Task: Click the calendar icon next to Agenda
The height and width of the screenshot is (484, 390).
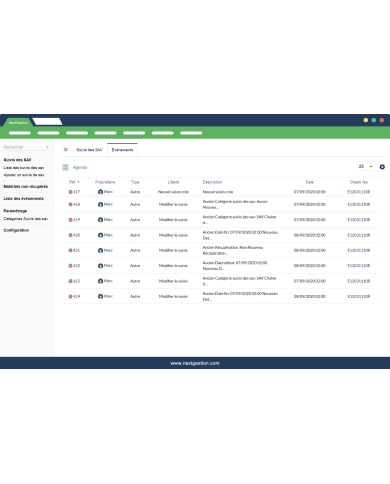Action: (65, 167)
